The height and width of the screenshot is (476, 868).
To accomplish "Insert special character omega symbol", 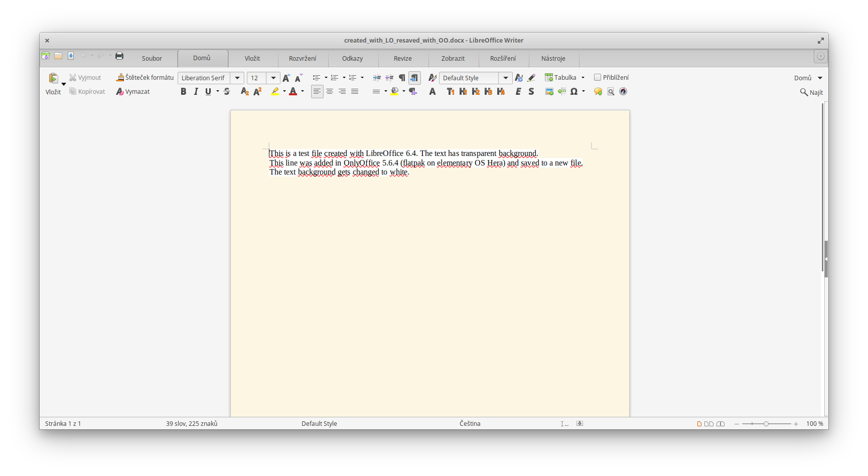I will 574,91.
